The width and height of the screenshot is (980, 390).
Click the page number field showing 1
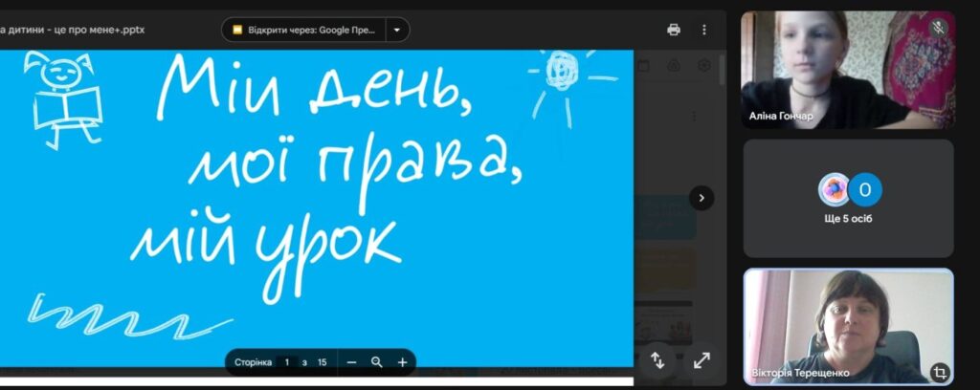(286, 362)
